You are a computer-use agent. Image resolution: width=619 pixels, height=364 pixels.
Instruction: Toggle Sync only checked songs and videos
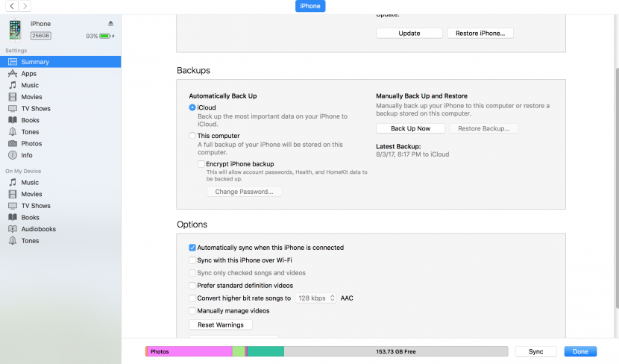click(x=192, y=273)
